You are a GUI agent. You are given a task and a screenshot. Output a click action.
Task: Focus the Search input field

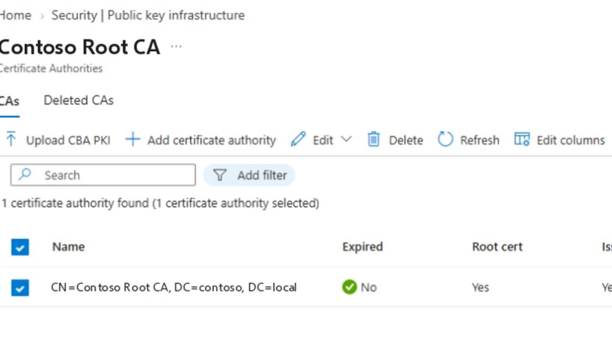(x=103, y=174)
